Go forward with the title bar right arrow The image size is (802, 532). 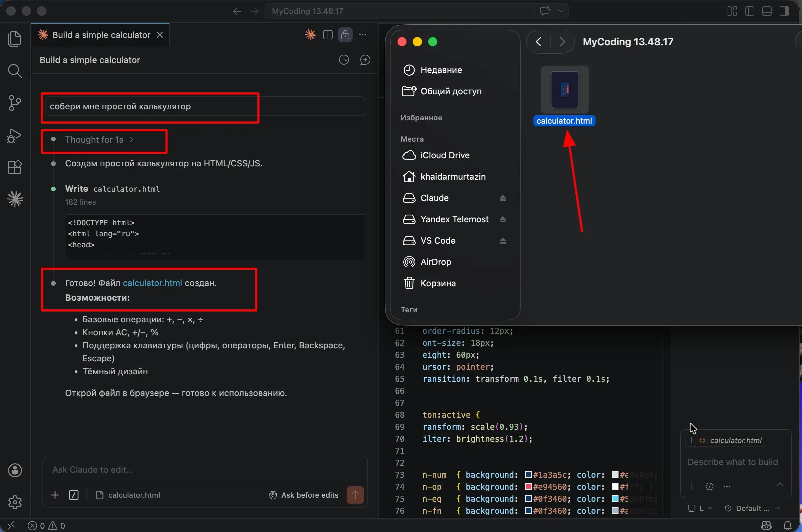coord(254,11)
